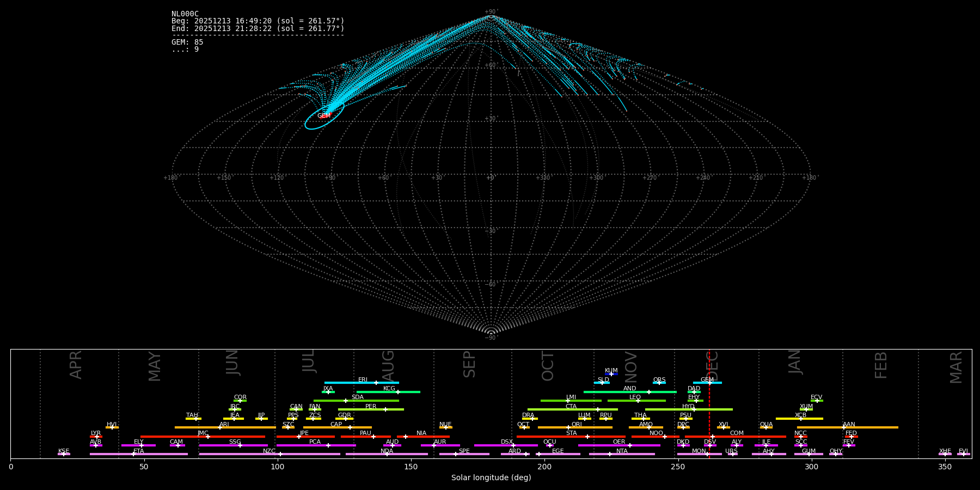Select the STA shower activity bar

click(571, 436)
